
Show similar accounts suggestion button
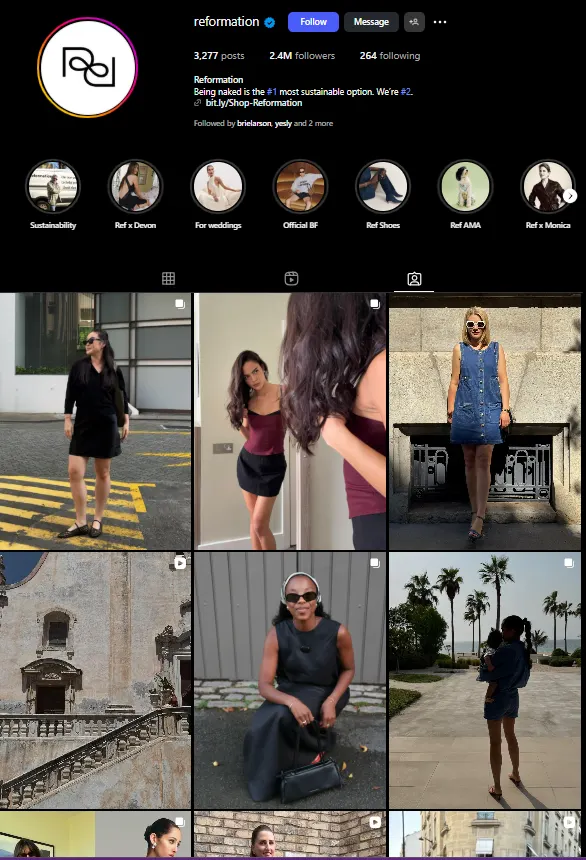click(x=414, y=22)
